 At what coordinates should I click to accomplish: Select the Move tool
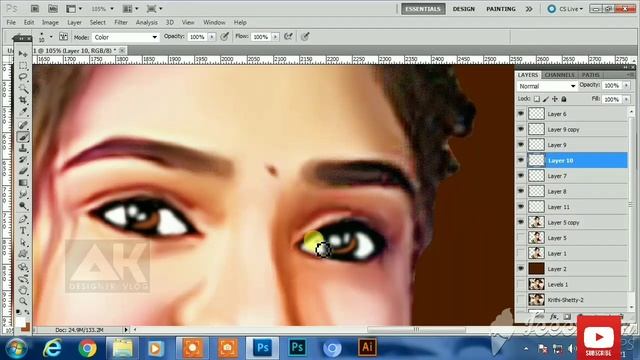click(23, 54)
